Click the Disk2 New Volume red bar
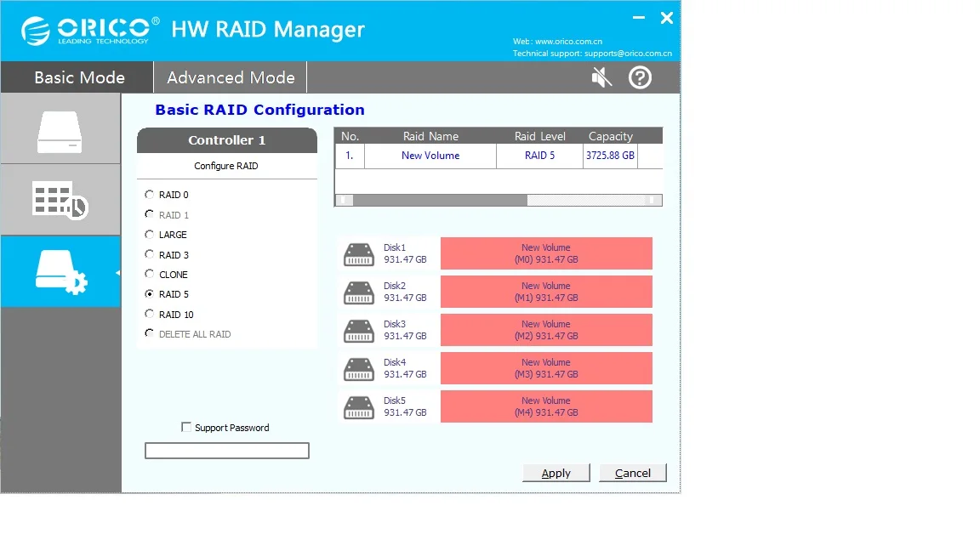 tap(546, 292)
